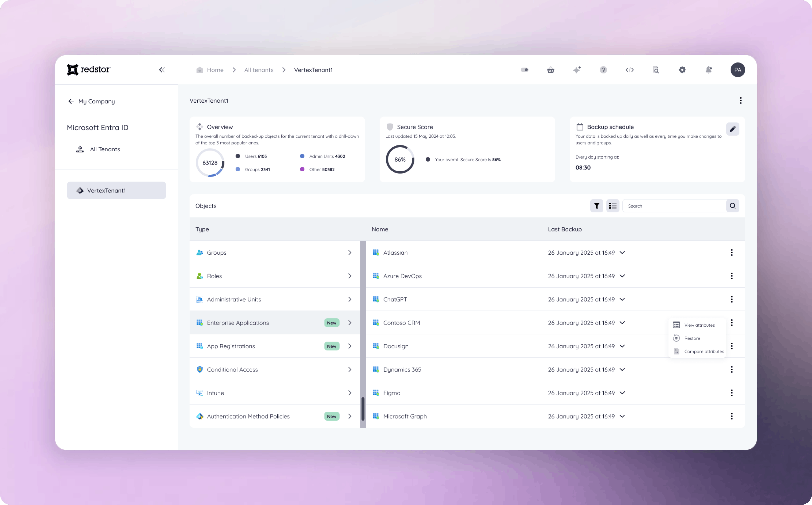This screenshot has width=812, height=505.
Task: Open Atlassian row kebab menu
Action: tap(732, 252)
